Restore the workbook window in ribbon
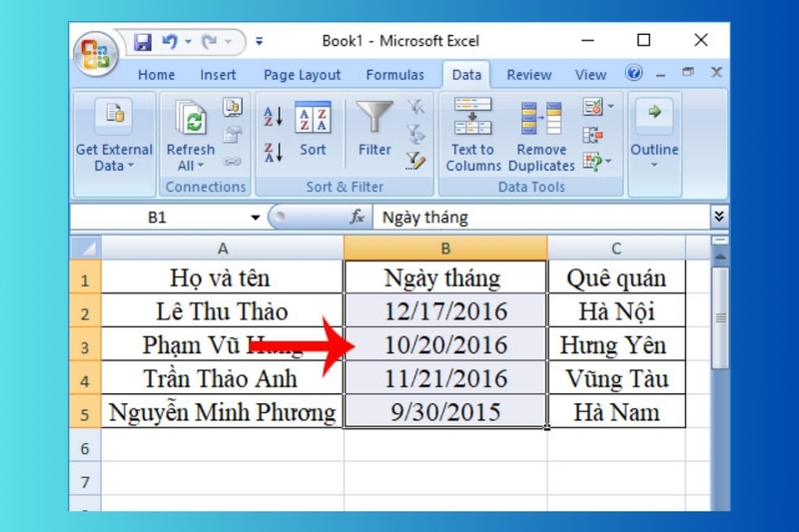The height and width of the screenshot is (532, 799). [688, 73]
